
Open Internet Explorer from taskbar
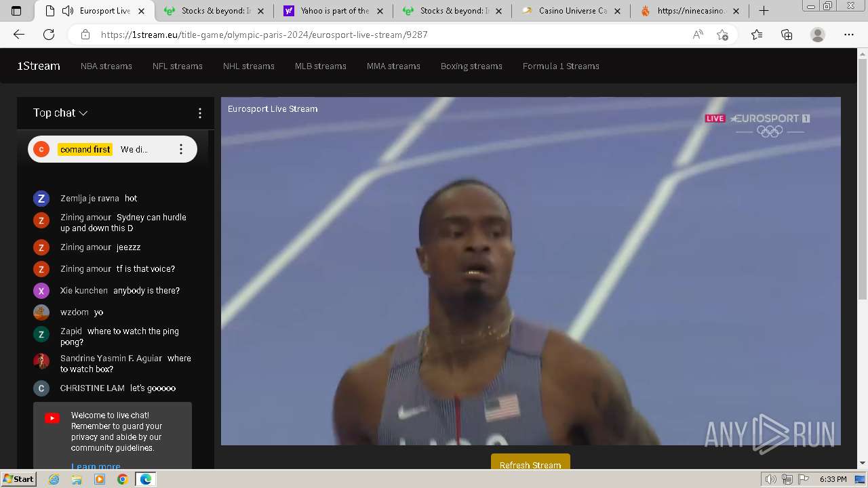(54, 479)
